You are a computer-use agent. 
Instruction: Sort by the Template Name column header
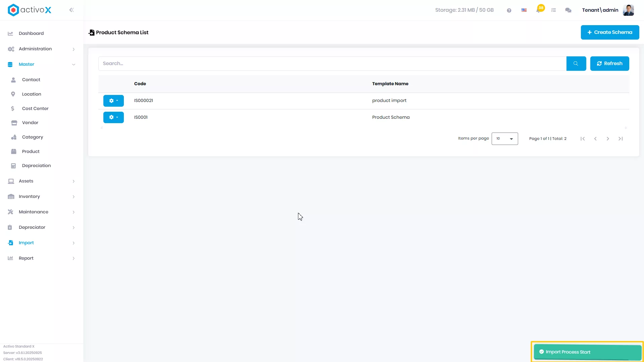coord(390,84)
